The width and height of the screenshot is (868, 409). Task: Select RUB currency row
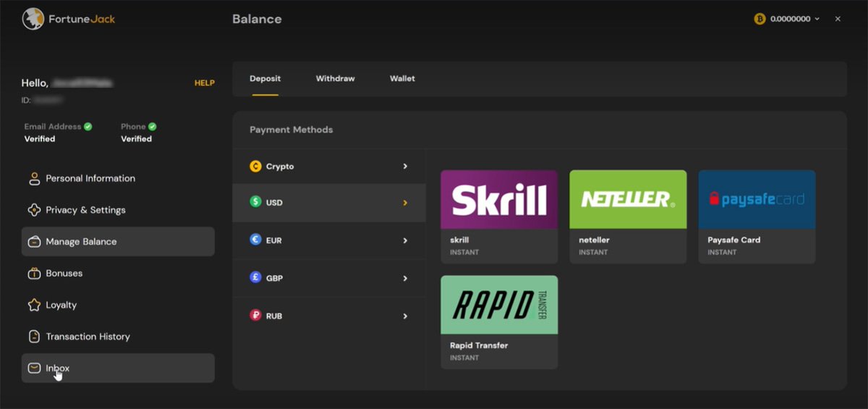tap(329, 316)
